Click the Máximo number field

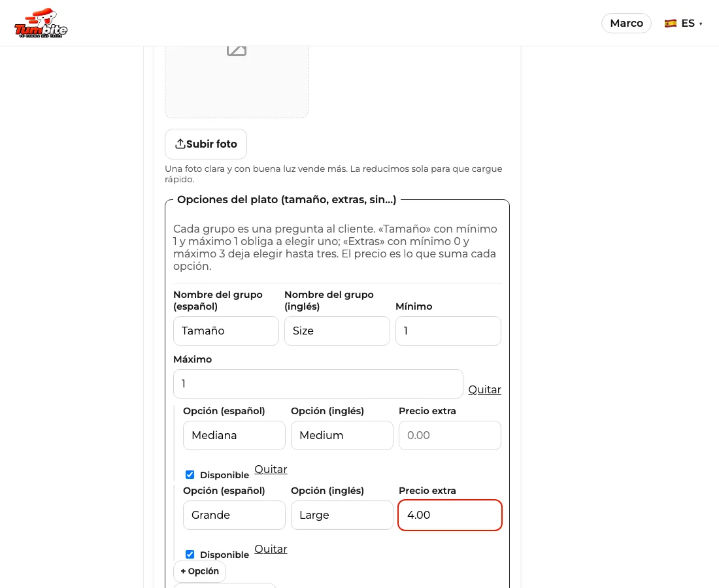tap(318, 384)
